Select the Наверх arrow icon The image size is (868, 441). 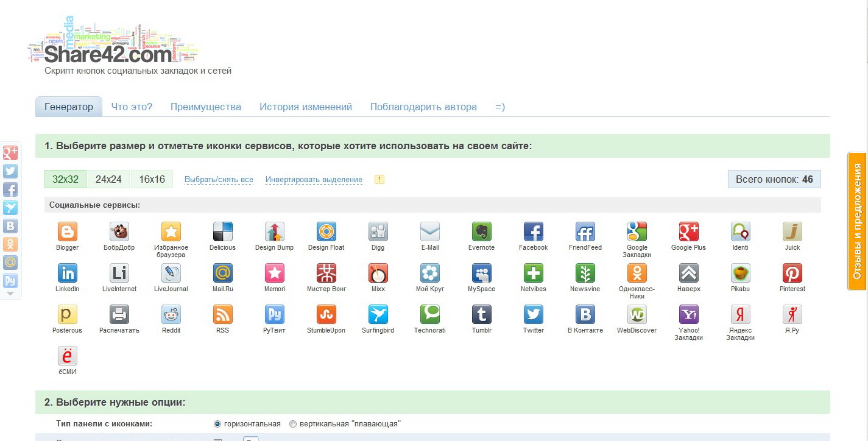coord(689,273)
